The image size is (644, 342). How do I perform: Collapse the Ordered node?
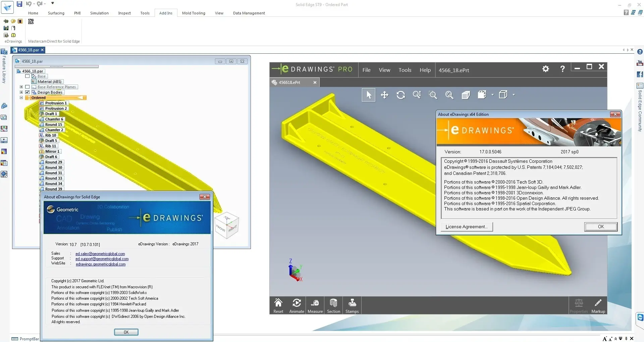(21, 98)
